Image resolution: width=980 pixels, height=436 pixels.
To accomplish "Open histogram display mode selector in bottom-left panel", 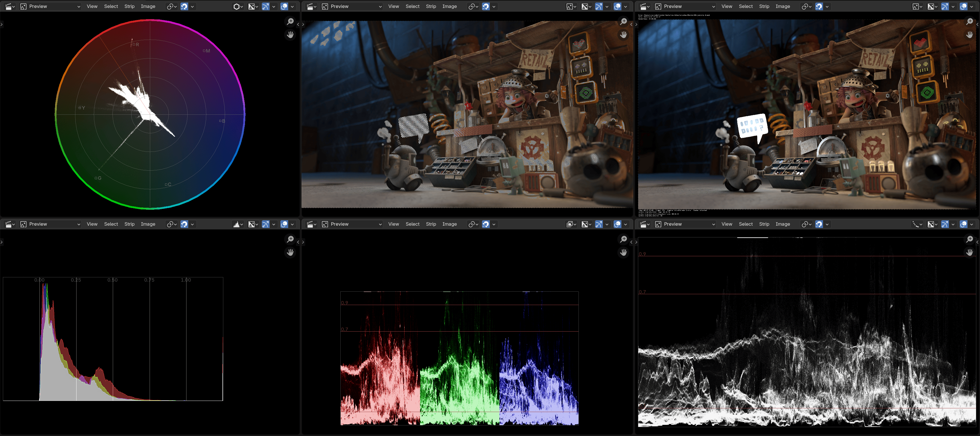I will click(x=238, y=224).
